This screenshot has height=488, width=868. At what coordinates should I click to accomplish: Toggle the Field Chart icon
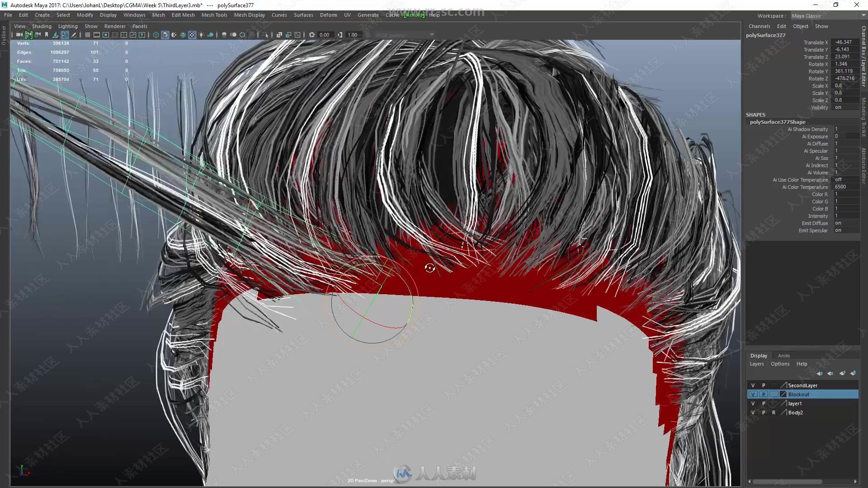[x=124, y=35]
